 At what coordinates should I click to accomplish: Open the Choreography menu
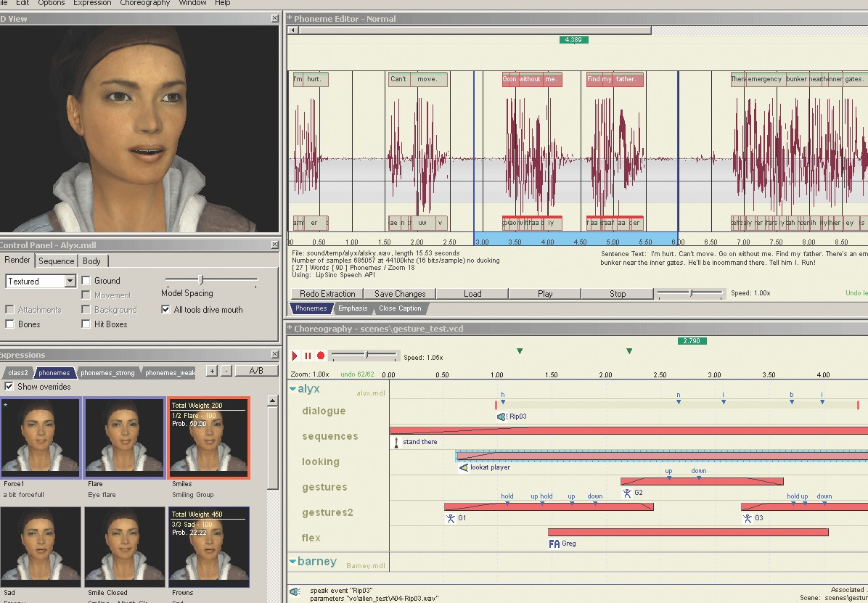(145, 3)
